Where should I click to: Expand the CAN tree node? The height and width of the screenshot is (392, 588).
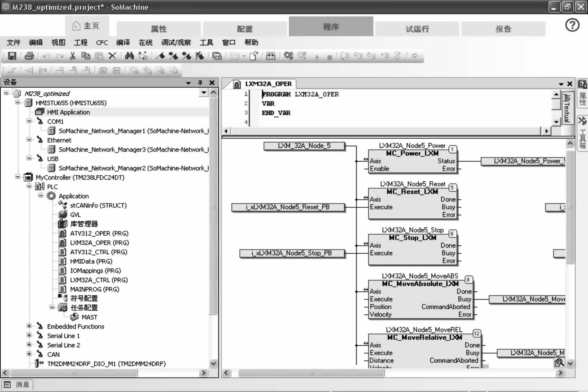(29, 354)
